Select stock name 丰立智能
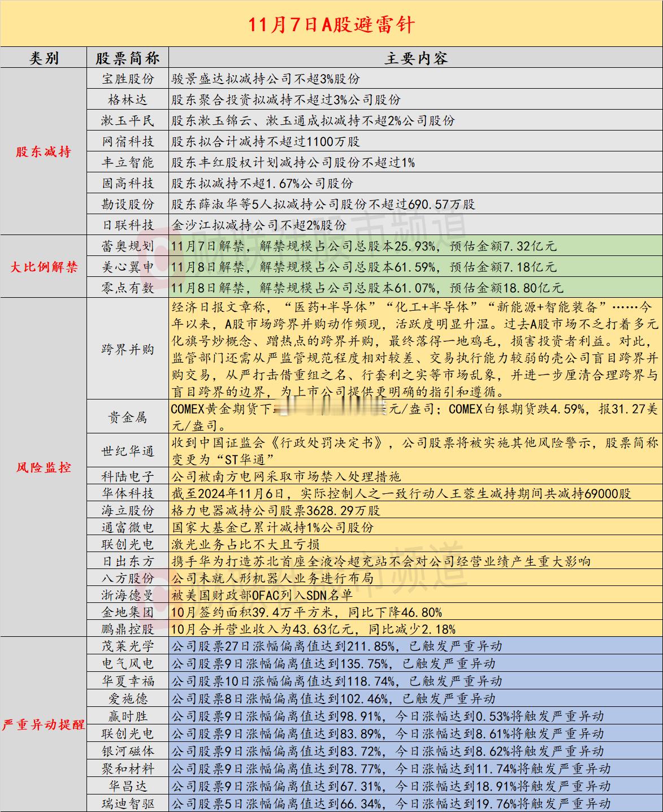663x812 pixels. point(128,162)
